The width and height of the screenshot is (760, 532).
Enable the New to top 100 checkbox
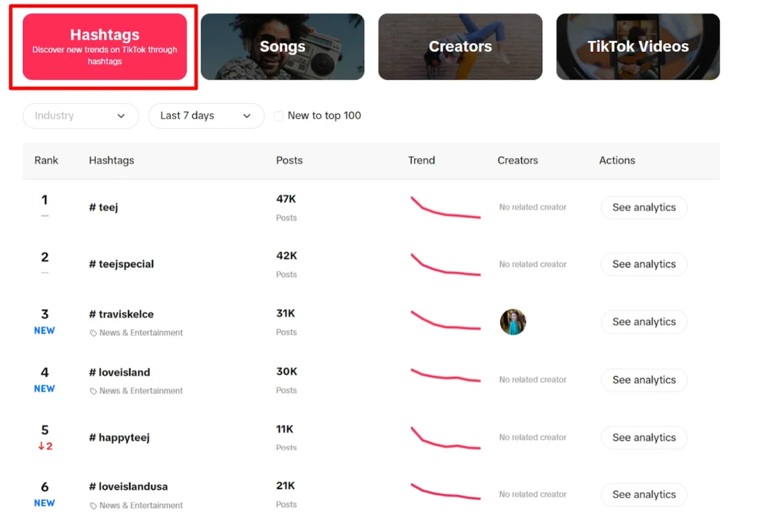[278, 116]
